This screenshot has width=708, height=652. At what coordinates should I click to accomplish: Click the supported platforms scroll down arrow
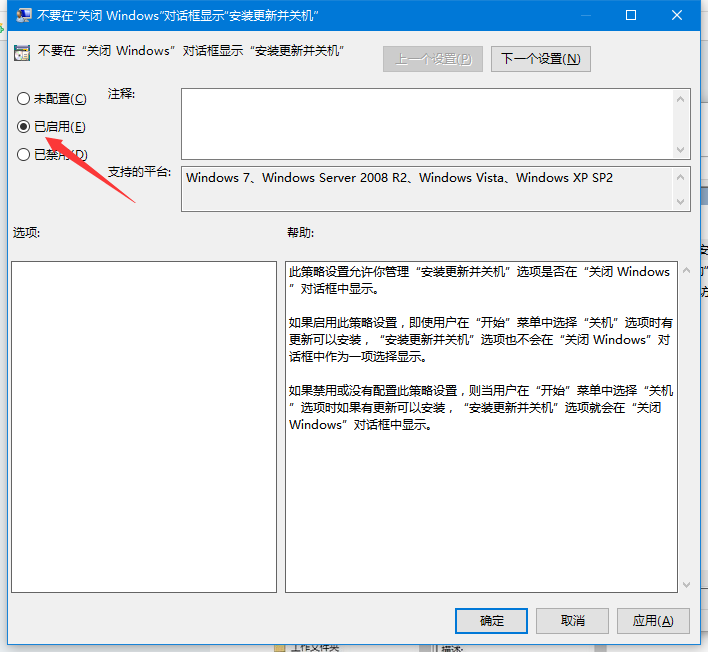680,202
